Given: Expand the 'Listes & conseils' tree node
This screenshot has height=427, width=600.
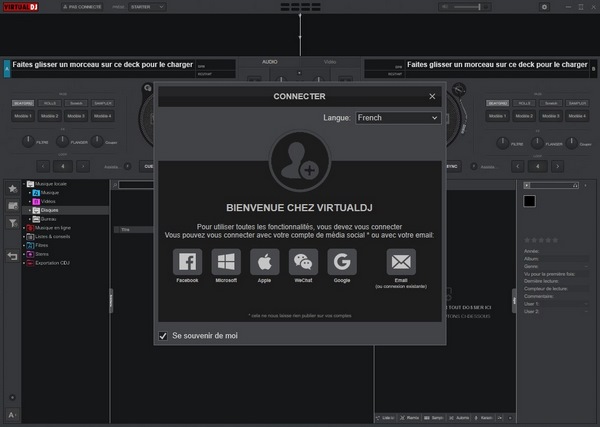Looking at the screenshot, I should click(24, 237).
